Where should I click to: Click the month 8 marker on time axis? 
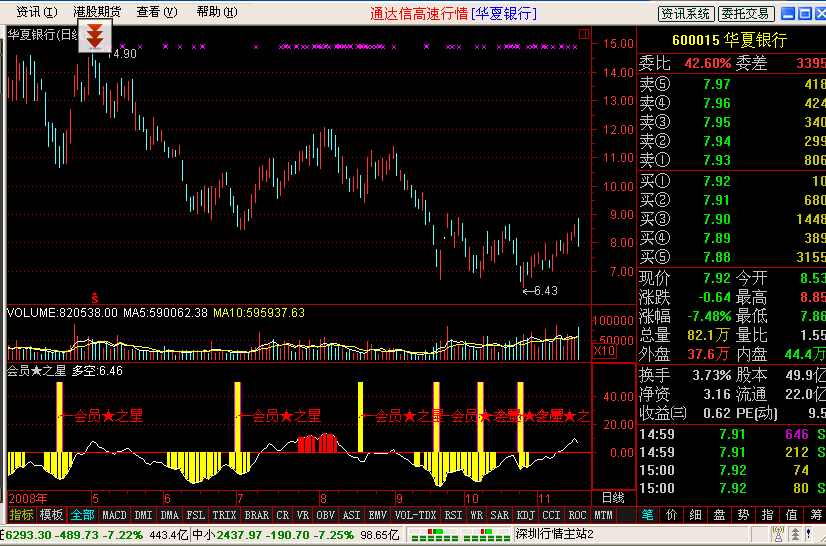(323, 498)
